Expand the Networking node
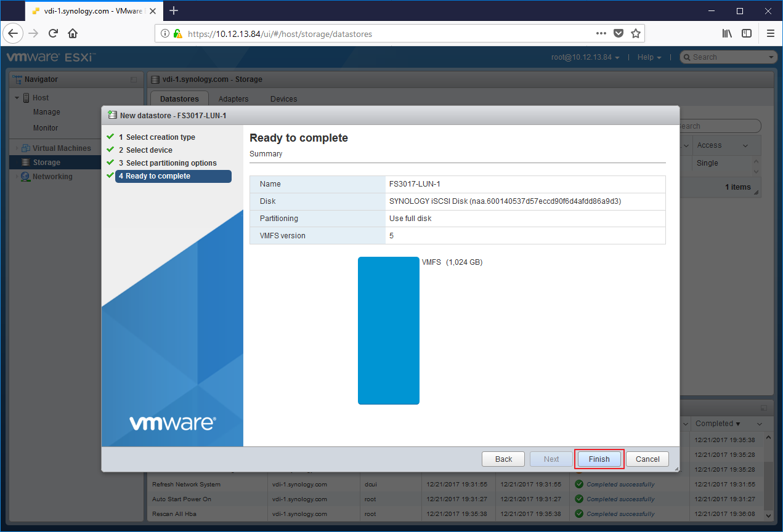This screenshot has width=783, height=532. coord(17,177)
